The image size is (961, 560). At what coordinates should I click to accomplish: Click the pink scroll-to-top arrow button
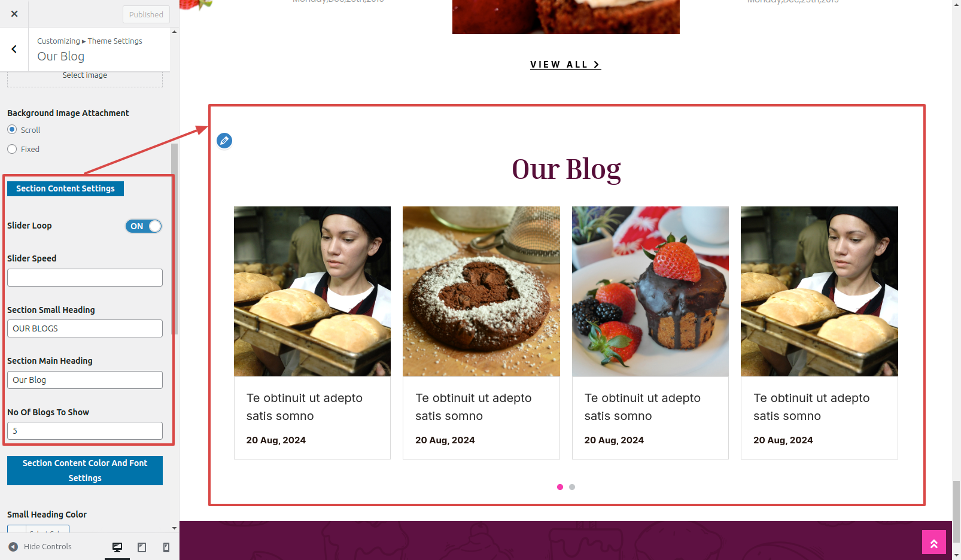pos(933,542)
